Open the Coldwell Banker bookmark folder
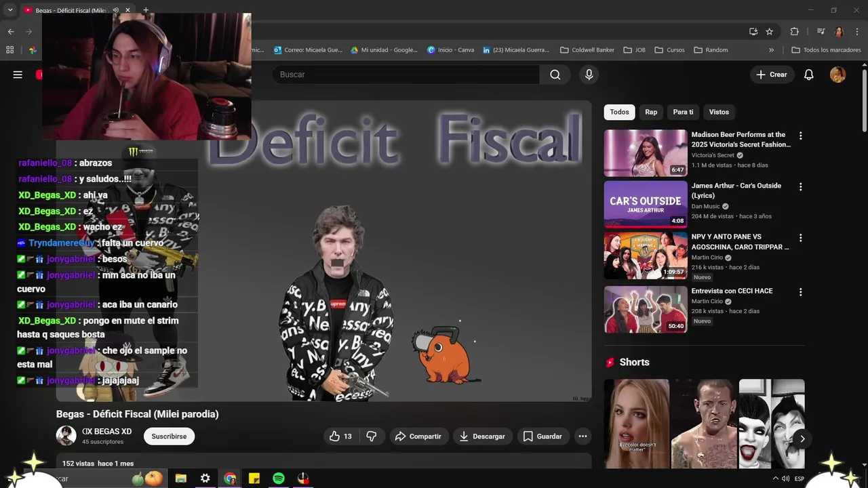Image resolution: width=868 pixels, height=488 pixels. [x=587, y=49]
